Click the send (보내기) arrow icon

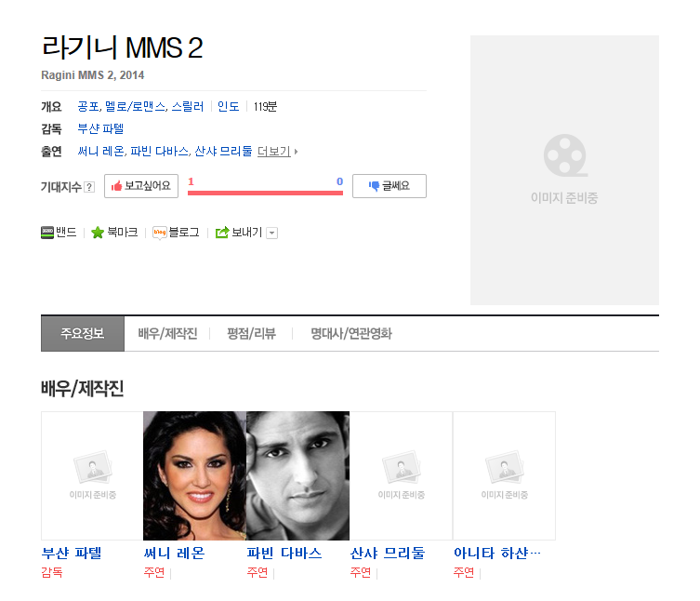click(x=222, y=233)
